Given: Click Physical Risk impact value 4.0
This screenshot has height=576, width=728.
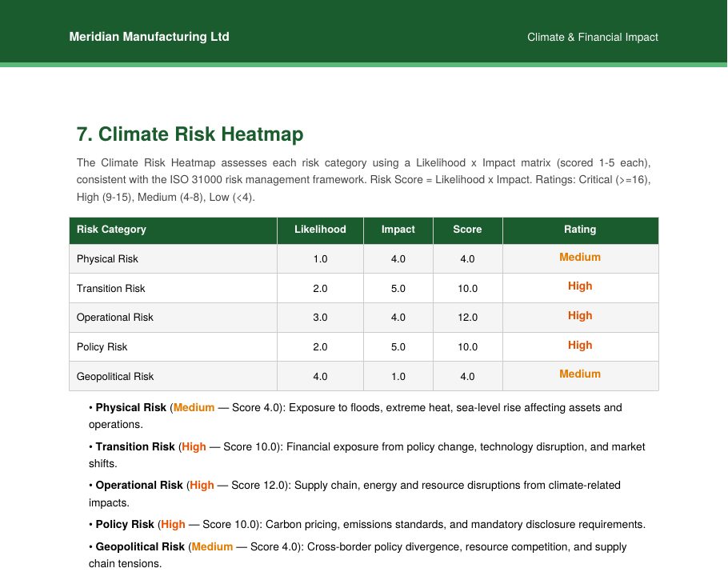Looking at the screenshot, I should (x=398, y=259).
